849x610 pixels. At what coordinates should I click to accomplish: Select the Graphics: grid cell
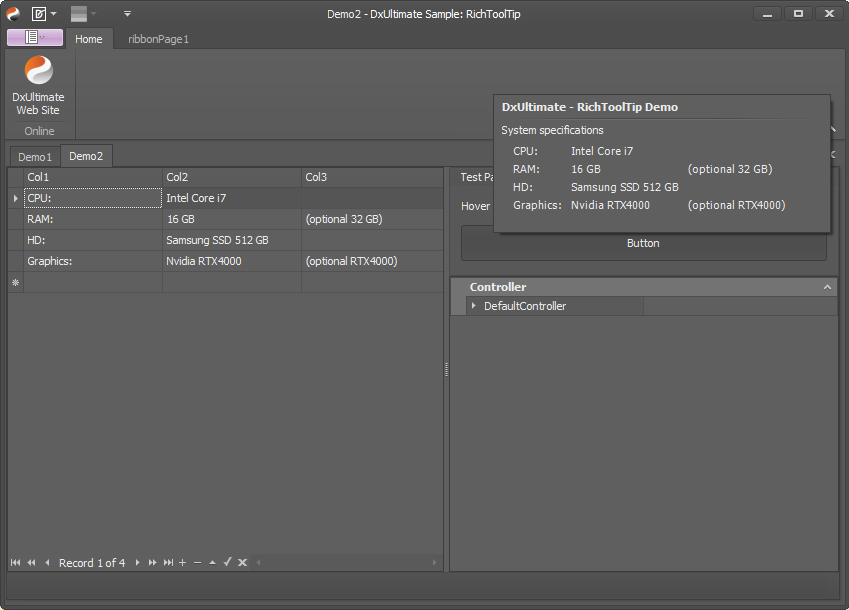coord(93,261)
